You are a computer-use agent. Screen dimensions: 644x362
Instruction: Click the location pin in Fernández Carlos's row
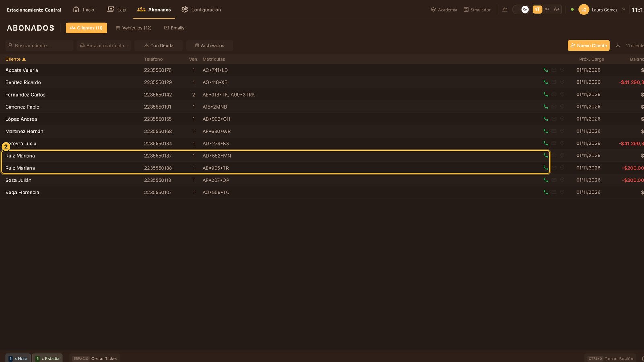[562, 95]
